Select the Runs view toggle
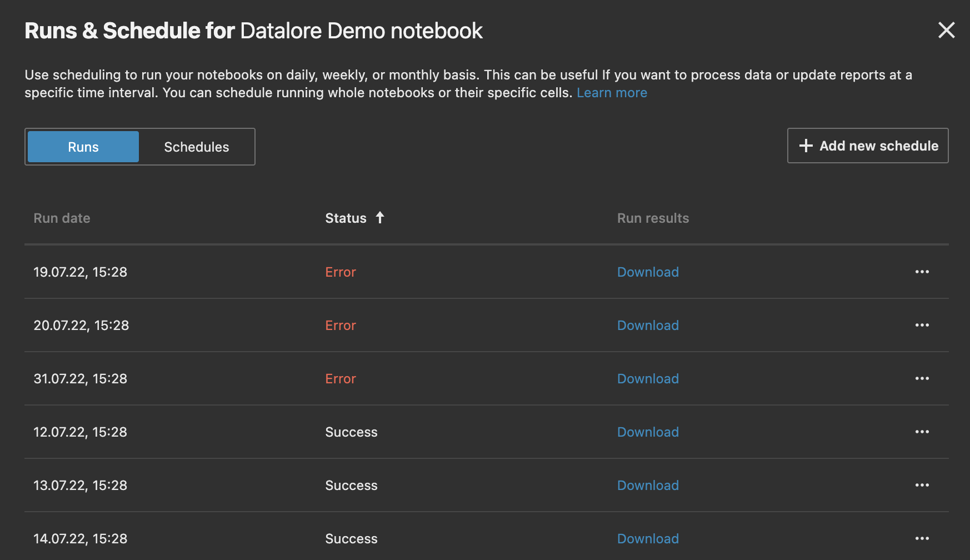 [82, 147]
